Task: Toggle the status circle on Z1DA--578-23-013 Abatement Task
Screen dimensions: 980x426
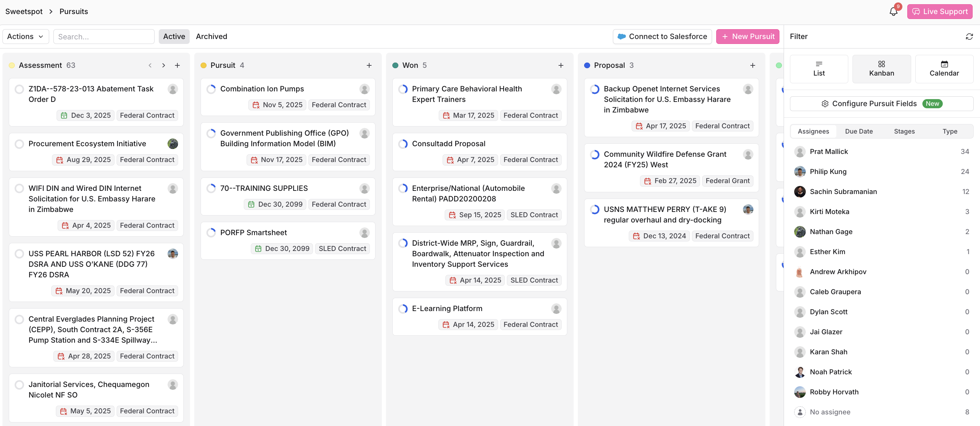Action: (19, 89)
